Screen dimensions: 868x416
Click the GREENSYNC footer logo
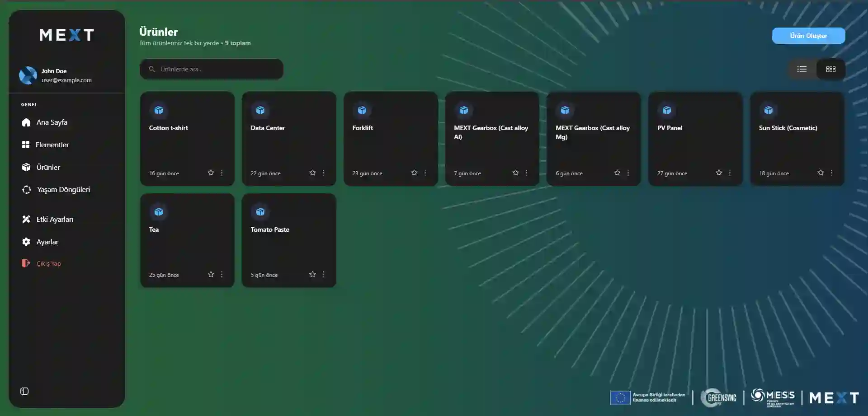tap(718, 397)
